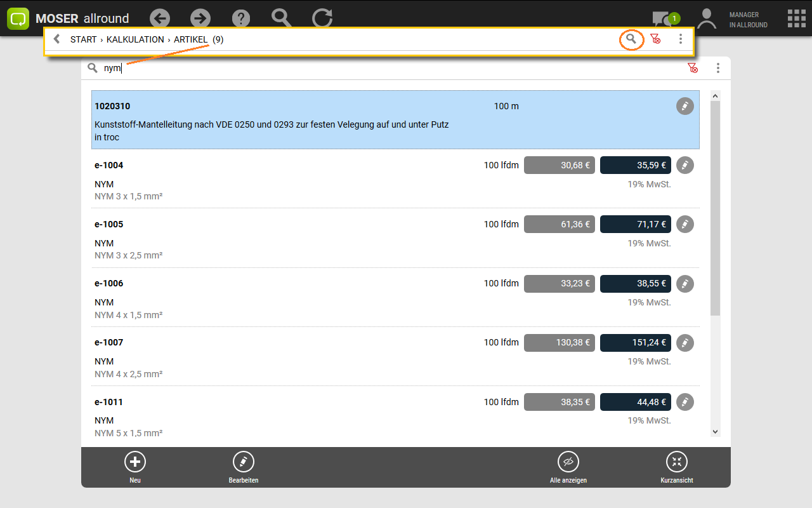812x508 pixels.
Task: Navigate to KALKULATION breadcrumb
Action: coord(135,39)
